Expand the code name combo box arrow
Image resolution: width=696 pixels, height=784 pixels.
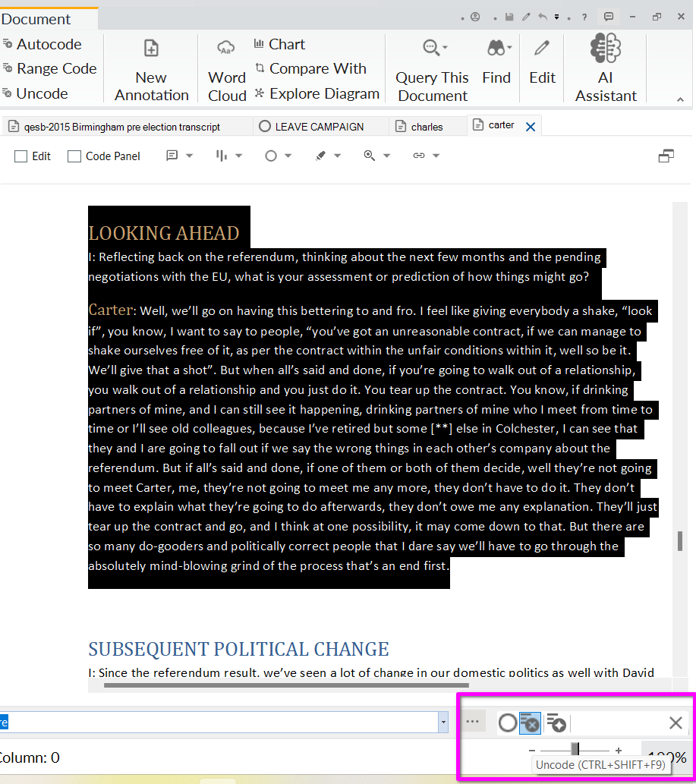(x=443, y=723)
